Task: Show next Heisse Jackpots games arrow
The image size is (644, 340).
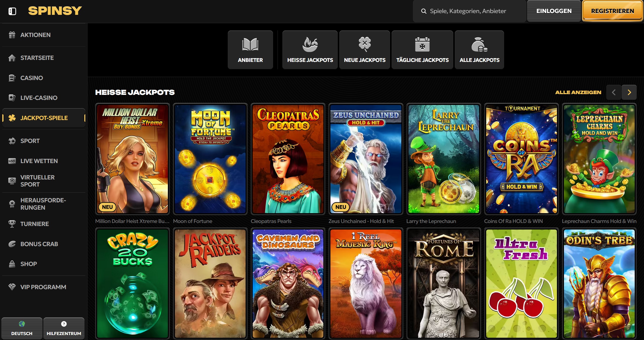Action: click(x=629, y=92)
